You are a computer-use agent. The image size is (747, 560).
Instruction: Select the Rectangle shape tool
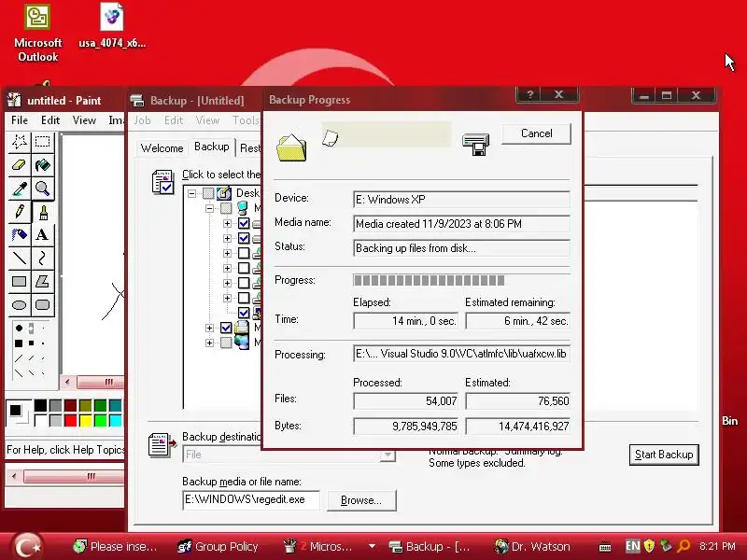(20, 282)
